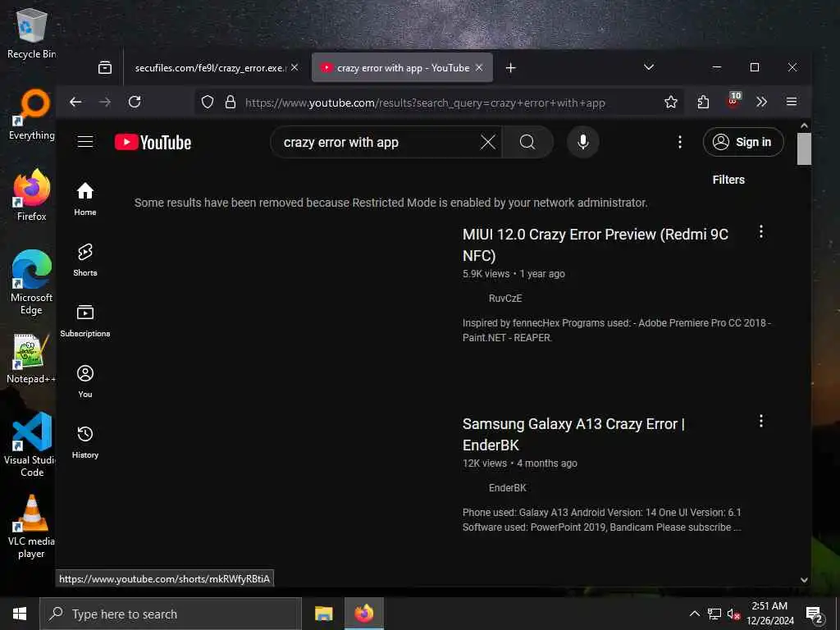Viewport: 840px width, 630px height.
Task: Switch to the secufiles.com tab
Action: 210,68
